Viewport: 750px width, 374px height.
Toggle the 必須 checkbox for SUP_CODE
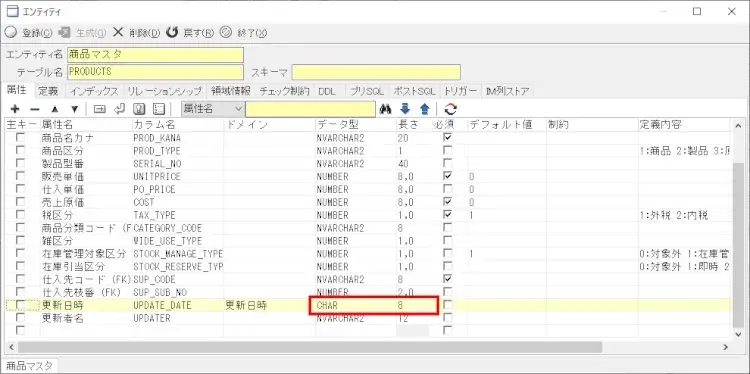(x=448, y=279)
